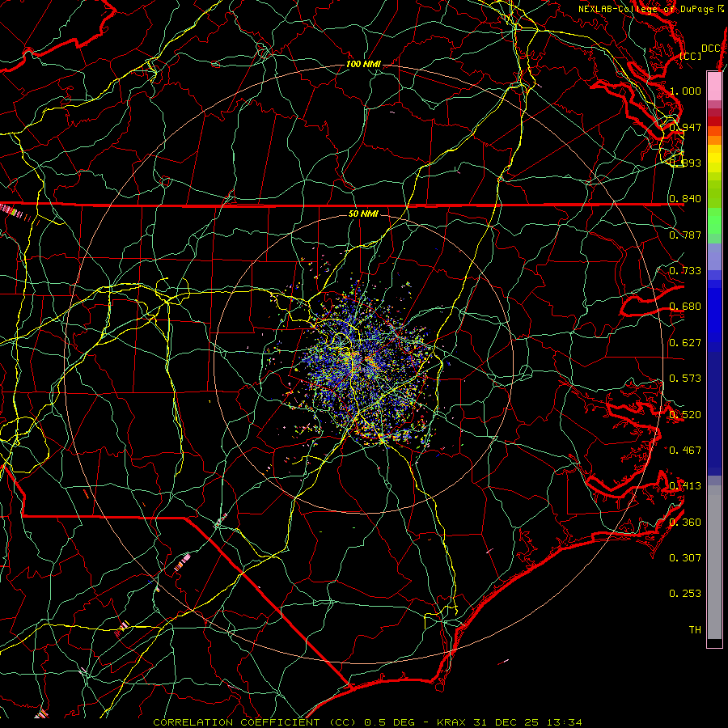The height and width of the screenshot is (728, 728).
Task: Click the 0.947 scale value
Action: click(x=685, y=127)
